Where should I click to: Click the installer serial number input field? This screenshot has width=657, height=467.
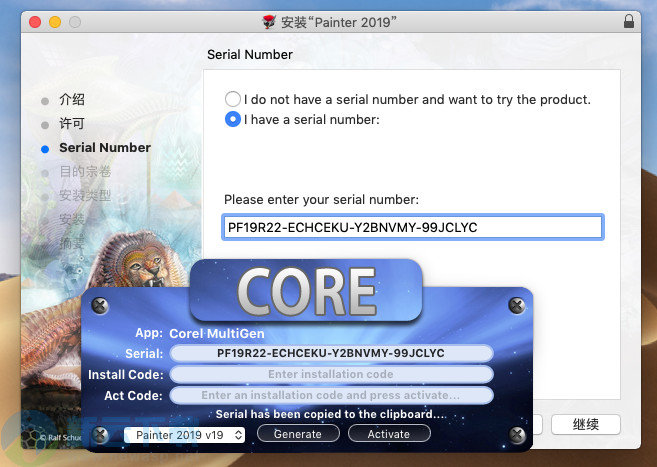point(413,227)
